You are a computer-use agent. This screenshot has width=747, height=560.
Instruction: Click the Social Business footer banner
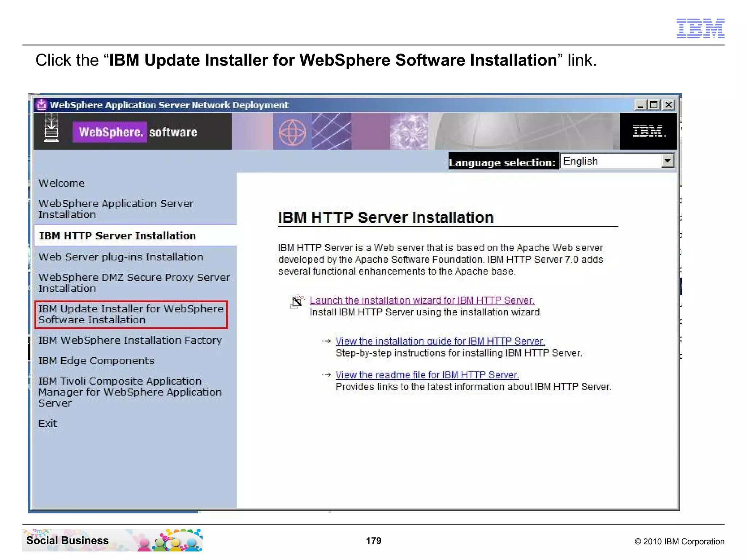pyautogui.click(x=112, y=540)
